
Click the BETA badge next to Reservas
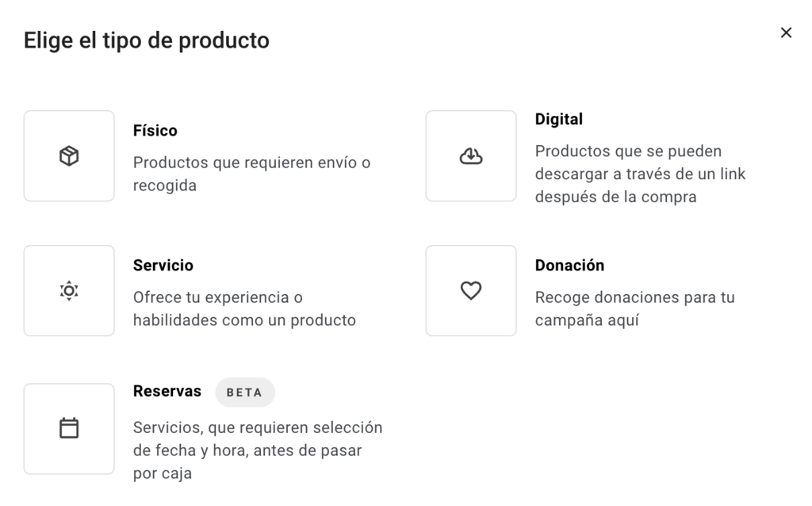point(245,392)
